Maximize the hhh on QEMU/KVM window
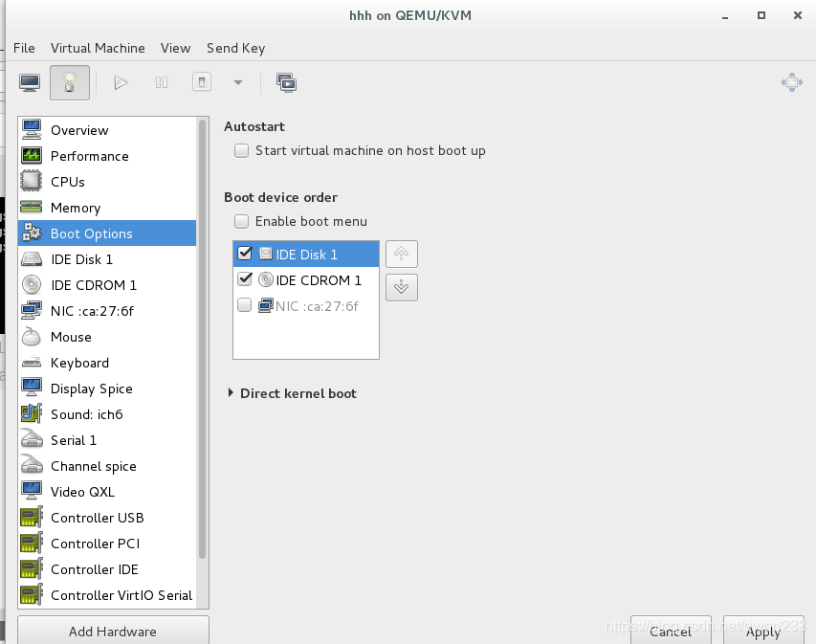 [x=761, y=15]
